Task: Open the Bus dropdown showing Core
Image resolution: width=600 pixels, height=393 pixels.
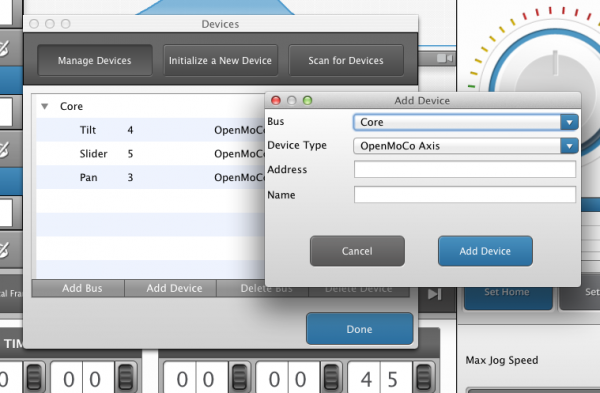Action: pos(465,122)
